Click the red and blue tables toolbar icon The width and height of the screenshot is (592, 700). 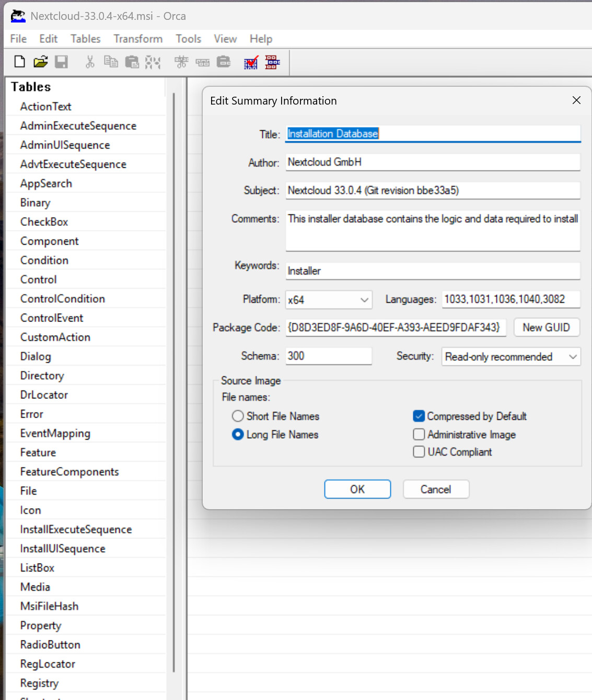click(x=272, y=62)
